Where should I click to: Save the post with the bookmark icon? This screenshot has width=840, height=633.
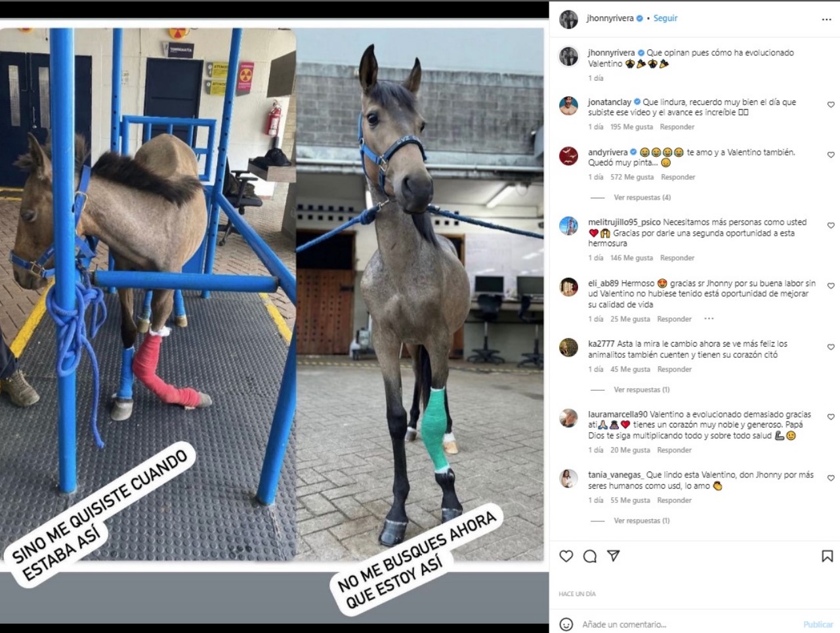(828, 556)
